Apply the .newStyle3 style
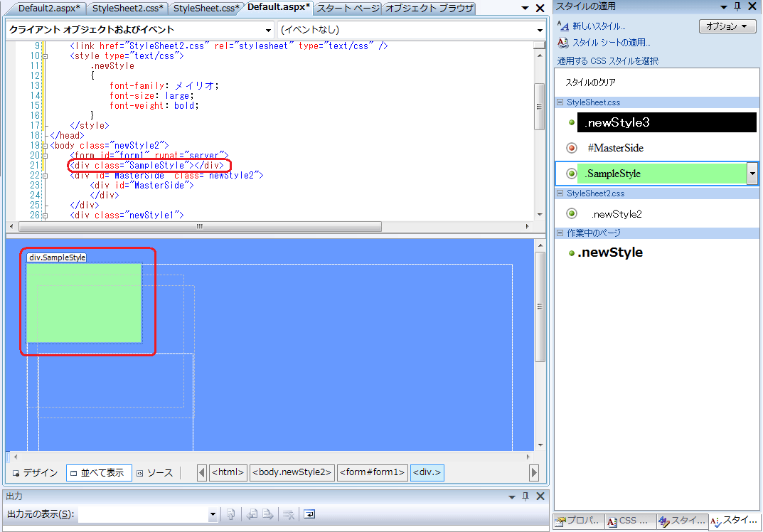The height and width of the screenshot is (532, 763). coord(667,122)
